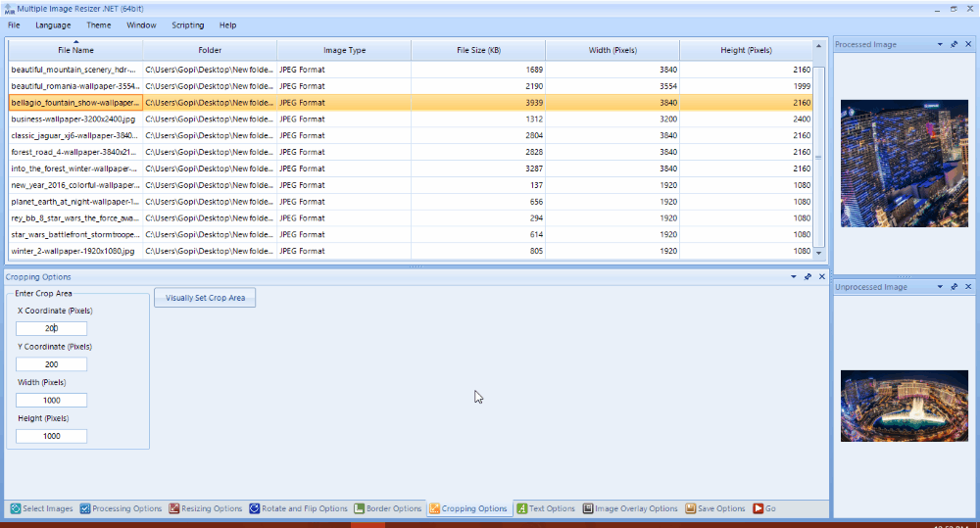The height and width of the screenshot is (528, 980).
Task: Open the Help menu
Action: [227, 25]
